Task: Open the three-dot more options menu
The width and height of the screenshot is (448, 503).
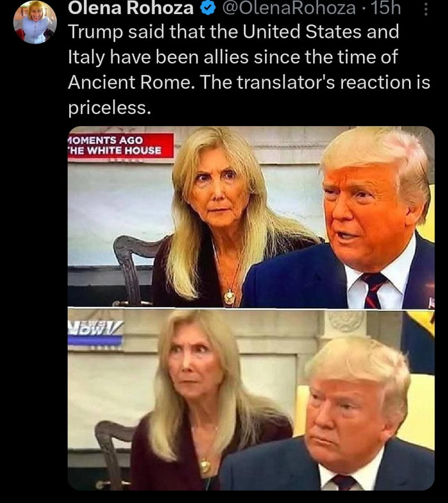Action: [x=426, y=9]
